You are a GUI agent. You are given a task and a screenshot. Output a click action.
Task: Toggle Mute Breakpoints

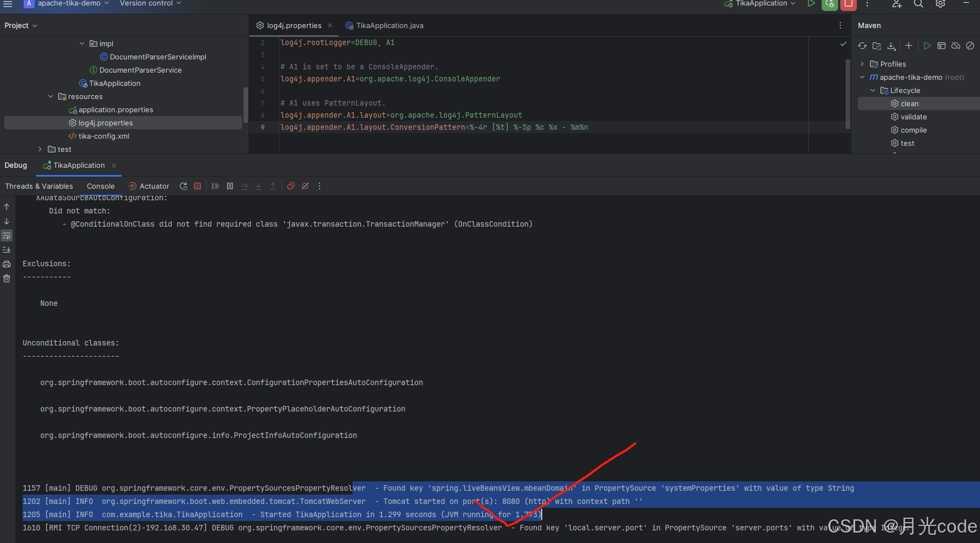[x=305, y=186]
